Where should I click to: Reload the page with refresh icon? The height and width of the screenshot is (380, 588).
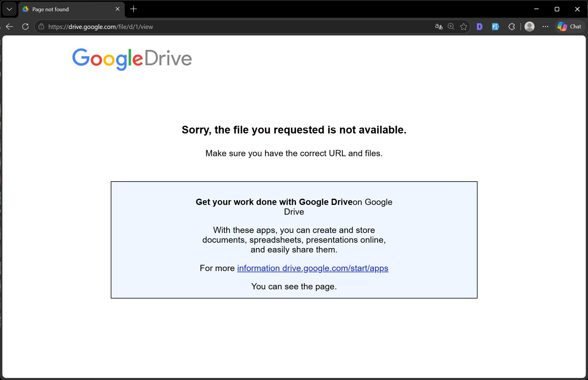coord(25,27)
